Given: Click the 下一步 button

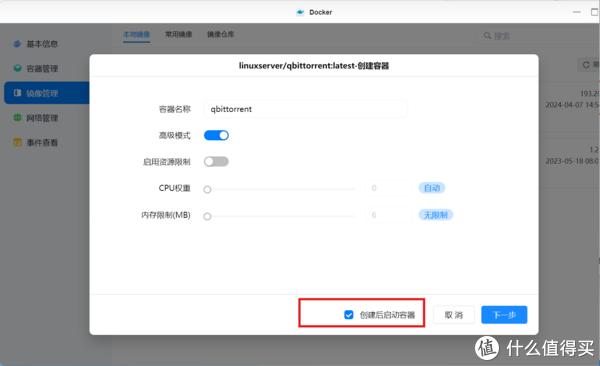Looking at the screenshot, I should [504, 315].
